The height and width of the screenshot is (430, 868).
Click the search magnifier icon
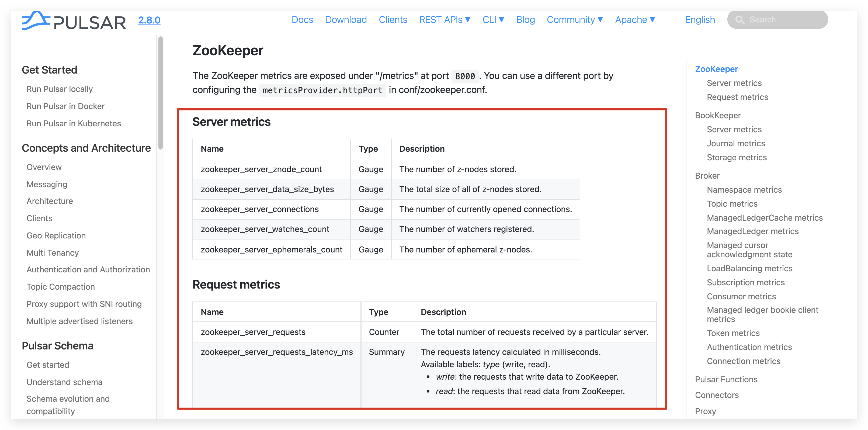[x=739, y=20]
